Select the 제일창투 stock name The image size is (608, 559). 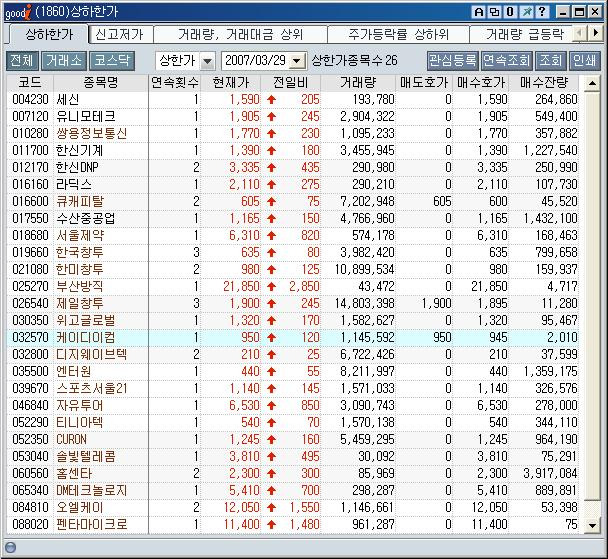click(79, 304)
